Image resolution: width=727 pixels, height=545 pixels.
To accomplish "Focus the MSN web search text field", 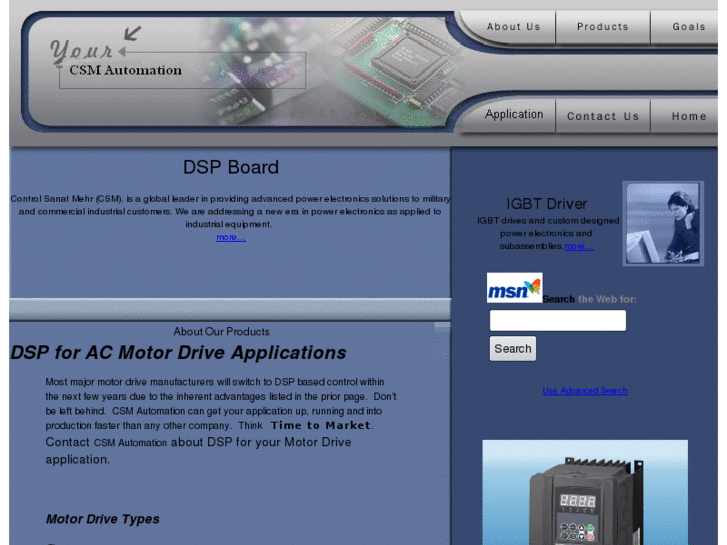I will 558,321.
